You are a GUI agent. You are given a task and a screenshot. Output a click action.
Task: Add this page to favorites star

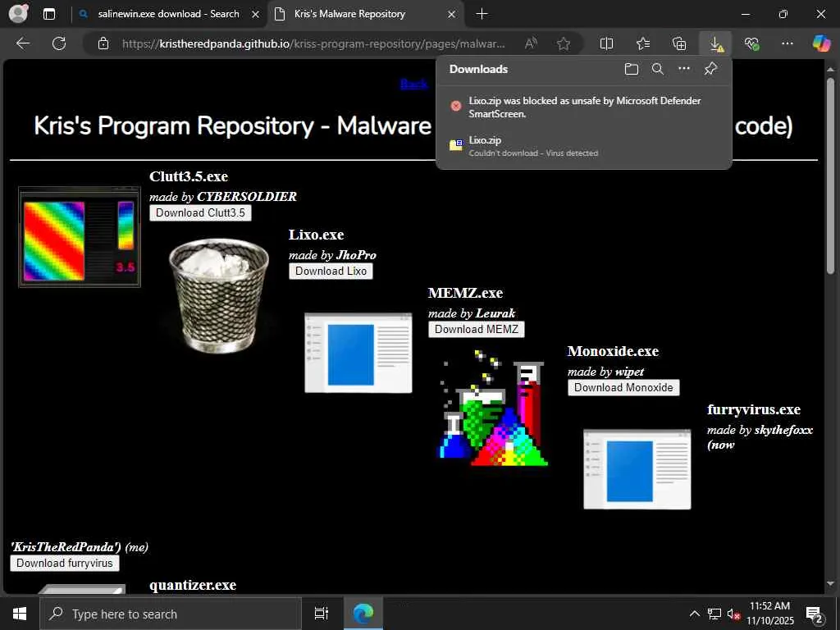pos(563,43)
